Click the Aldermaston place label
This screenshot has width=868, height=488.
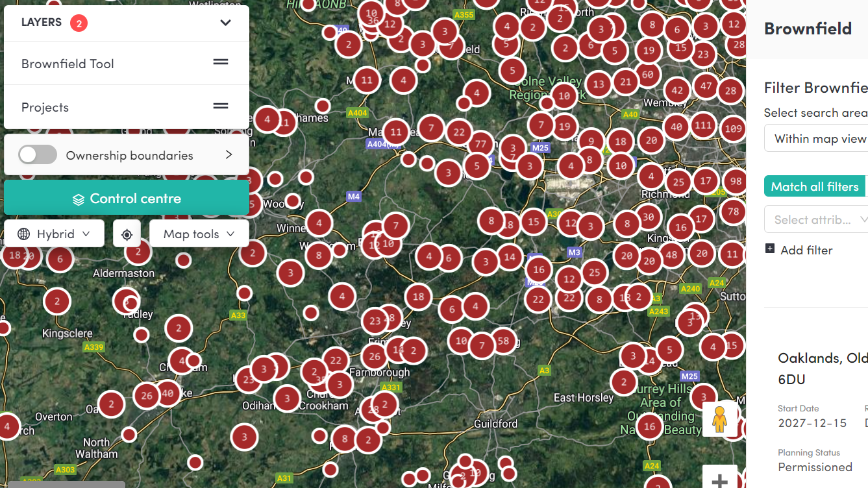pos(123,273)
